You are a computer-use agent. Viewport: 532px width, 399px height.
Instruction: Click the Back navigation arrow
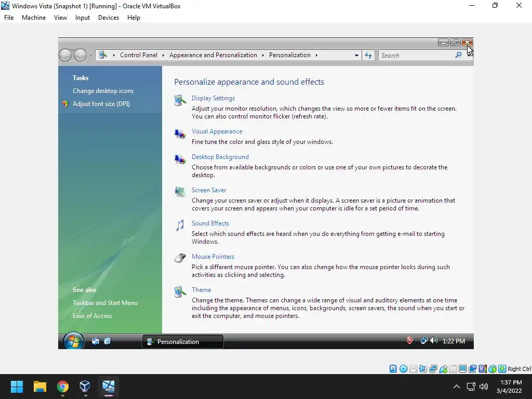click(65, 55)
